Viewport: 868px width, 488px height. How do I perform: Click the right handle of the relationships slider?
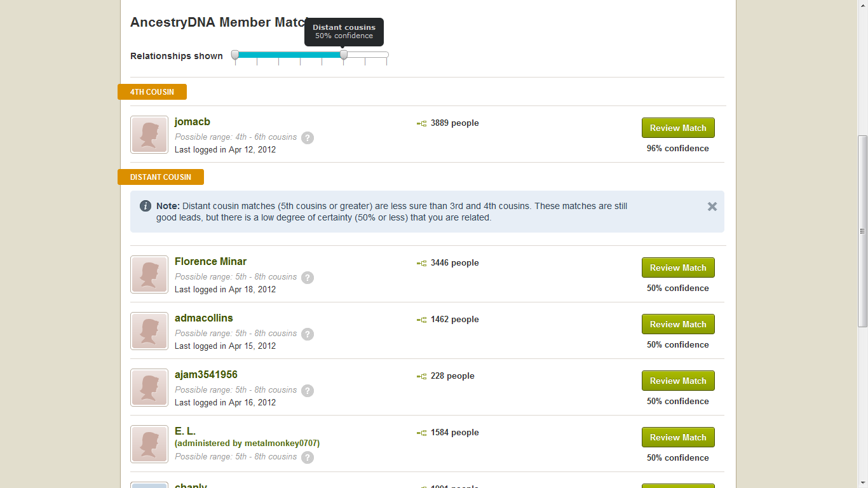click(x=343, y=56)
